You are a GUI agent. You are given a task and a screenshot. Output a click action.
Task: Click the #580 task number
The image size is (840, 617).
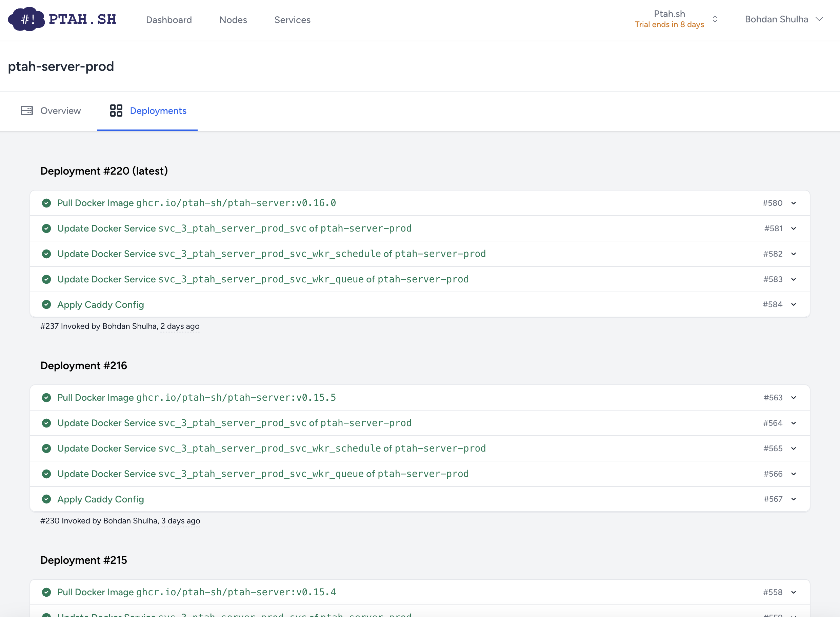pos(773,203)
